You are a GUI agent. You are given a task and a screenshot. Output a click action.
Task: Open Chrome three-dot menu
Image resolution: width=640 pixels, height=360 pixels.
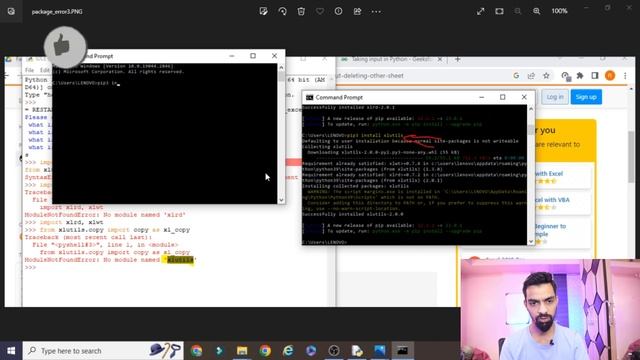coord(625,76)
